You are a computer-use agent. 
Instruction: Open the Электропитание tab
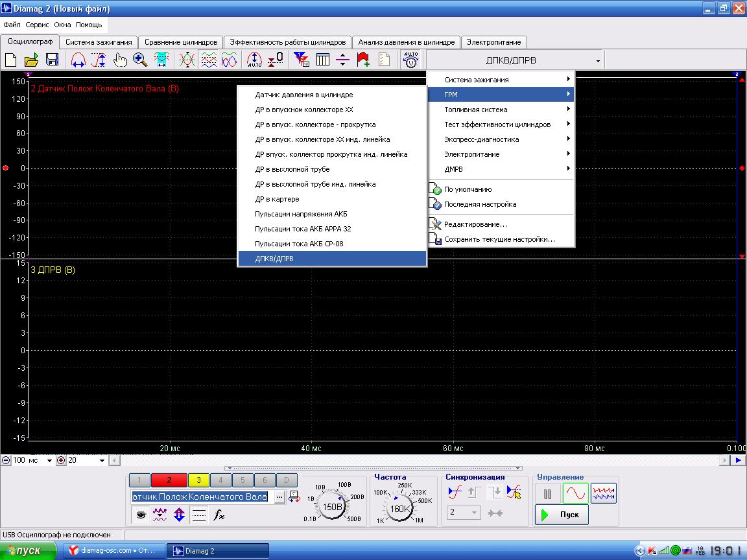(x=493, y=42)
